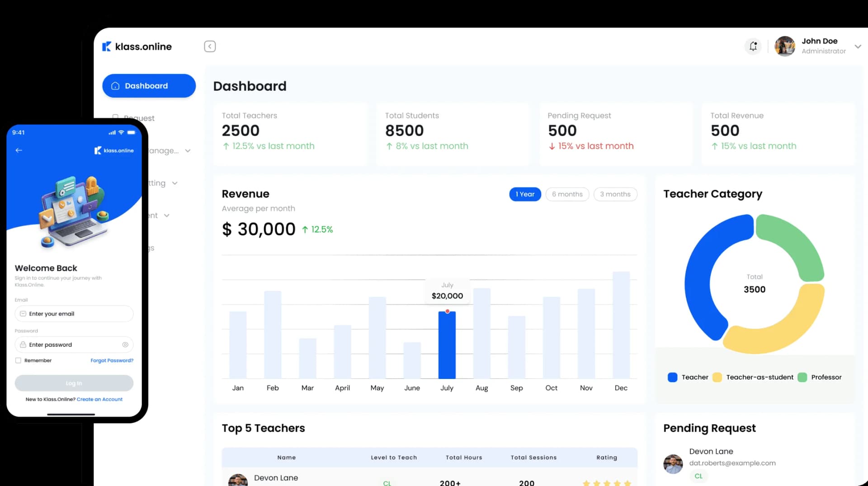Viewport: 868px width, 486px height.
Task: Click the Teacher blue legend swatch
Action: (x=672, y=377)
